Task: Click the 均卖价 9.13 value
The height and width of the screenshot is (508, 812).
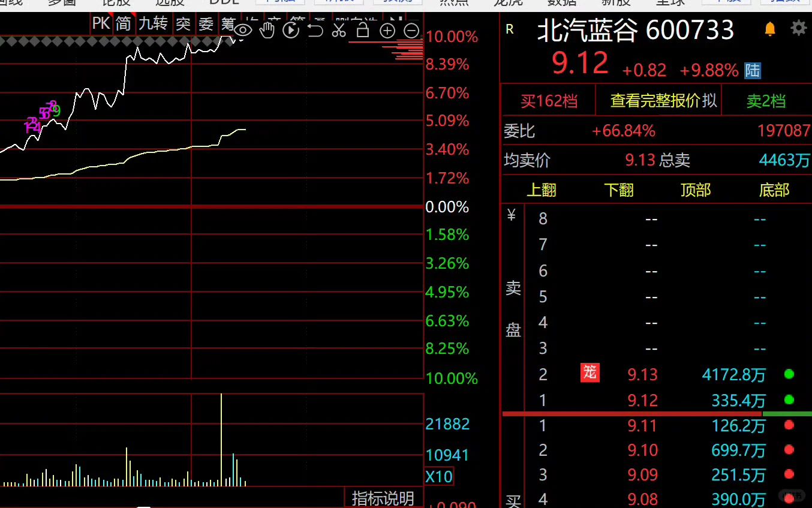Action: (640, 160)
